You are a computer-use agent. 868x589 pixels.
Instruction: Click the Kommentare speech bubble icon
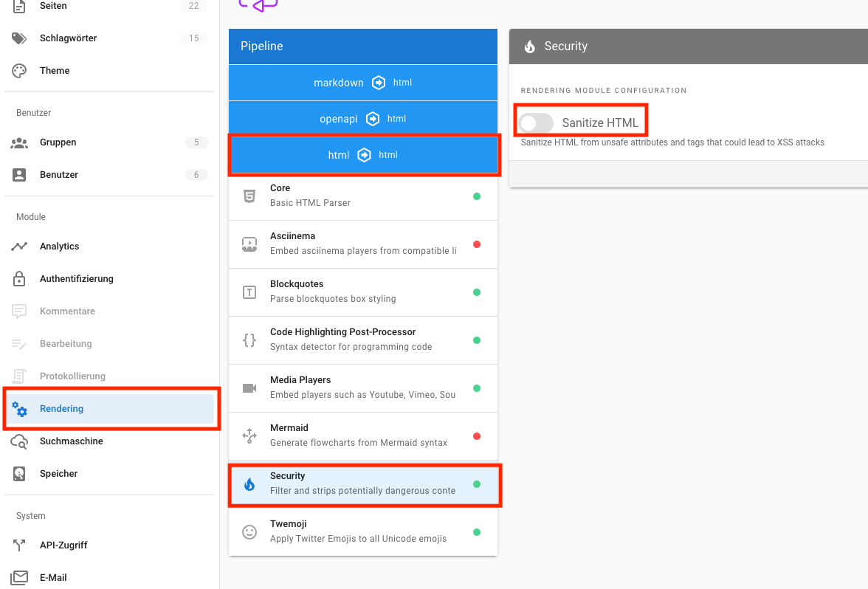click(x=19, y=311)
